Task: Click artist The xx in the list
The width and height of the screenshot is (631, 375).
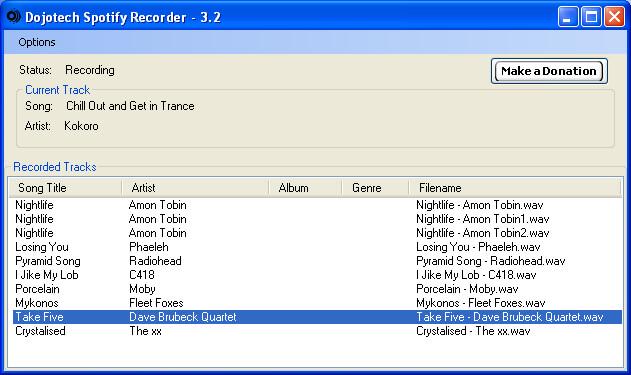Action: (x=145, y=331)
